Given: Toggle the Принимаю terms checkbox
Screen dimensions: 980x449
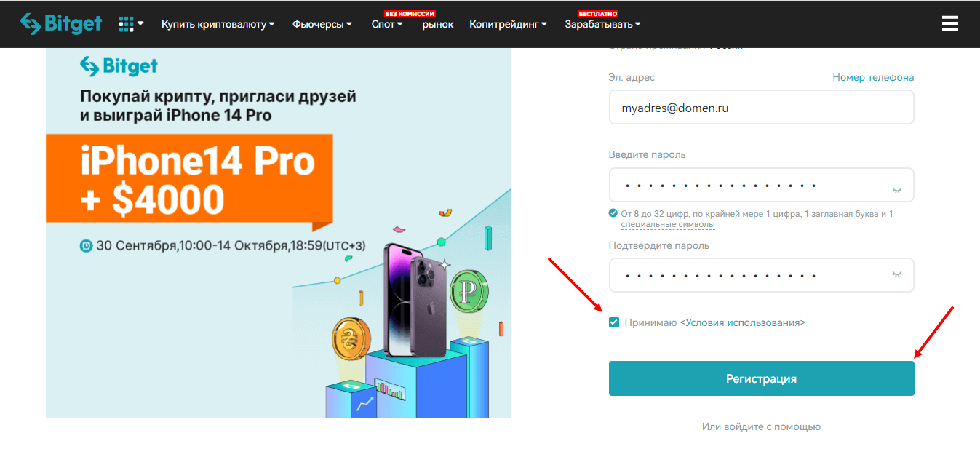Looking at the screenshot, I should tap(614, 322).
